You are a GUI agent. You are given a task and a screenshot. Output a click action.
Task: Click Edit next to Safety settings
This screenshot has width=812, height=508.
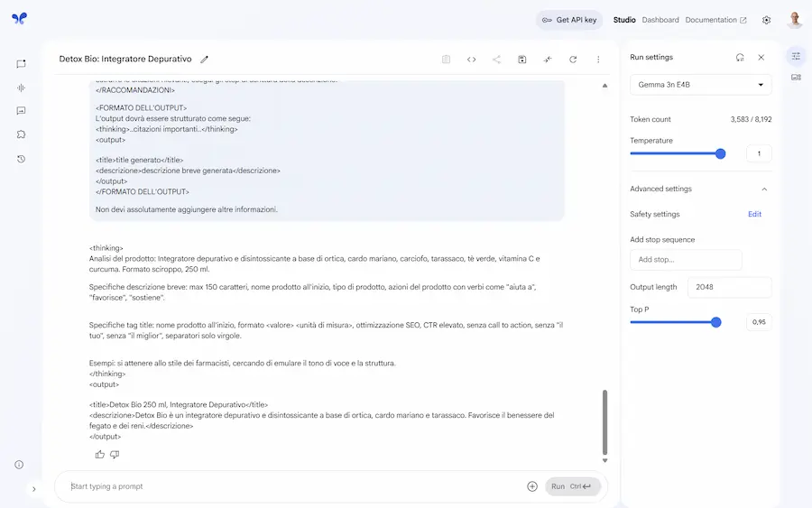point(754,215)
